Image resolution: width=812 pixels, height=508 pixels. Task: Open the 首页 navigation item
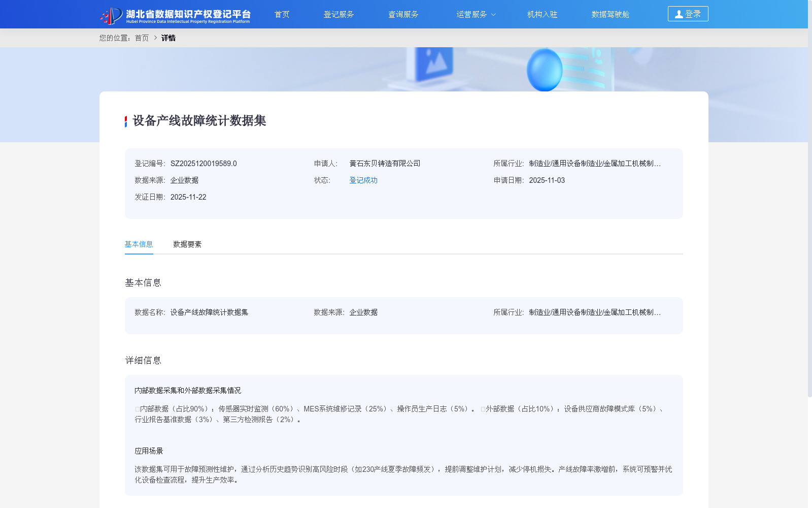(282, 14)
